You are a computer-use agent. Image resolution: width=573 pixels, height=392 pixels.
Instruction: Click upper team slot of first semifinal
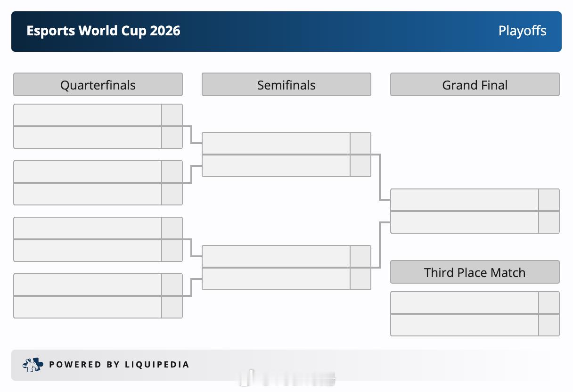pyautogui.click(x=276, y=143)
